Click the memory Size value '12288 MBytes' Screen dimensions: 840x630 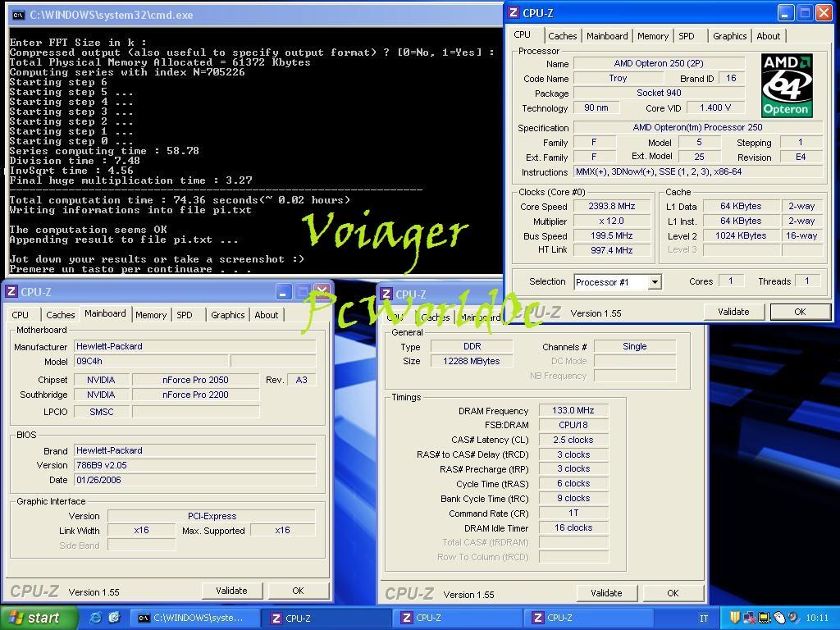472,361
